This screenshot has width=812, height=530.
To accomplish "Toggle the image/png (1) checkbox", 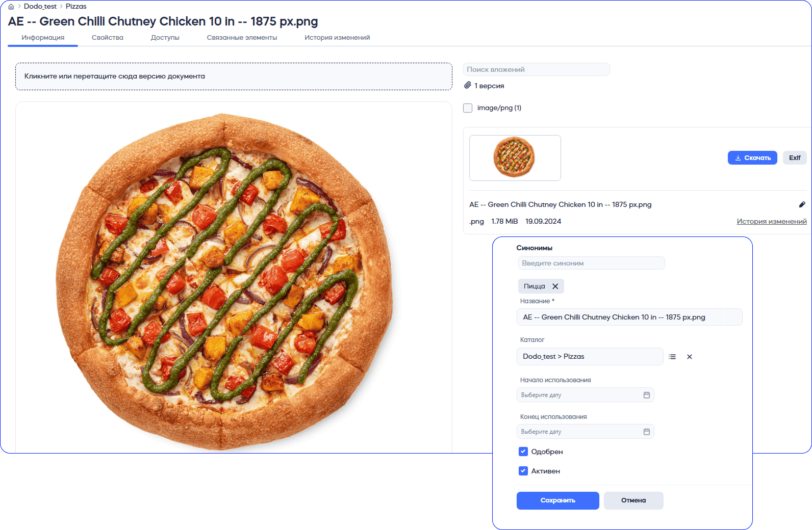I will [468, 108].
